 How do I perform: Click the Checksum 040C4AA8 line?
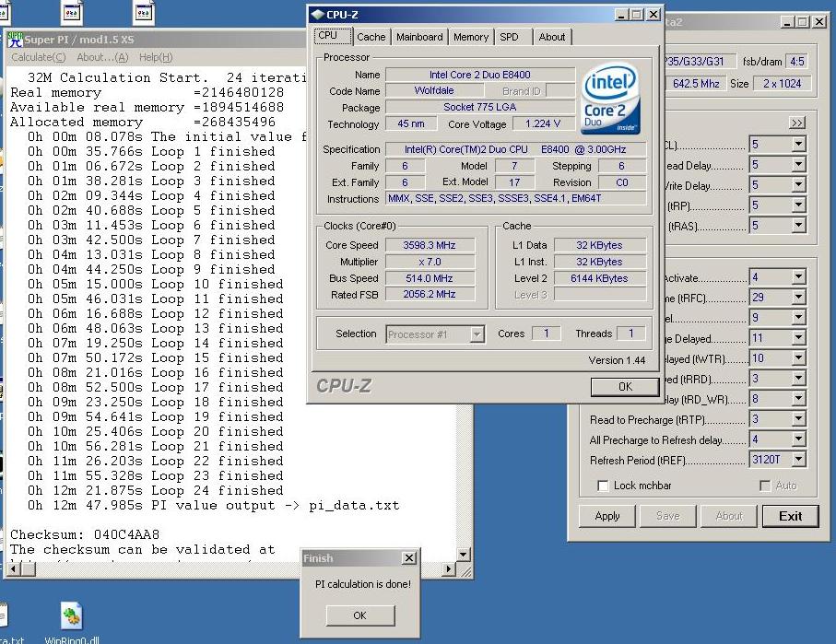85,534
